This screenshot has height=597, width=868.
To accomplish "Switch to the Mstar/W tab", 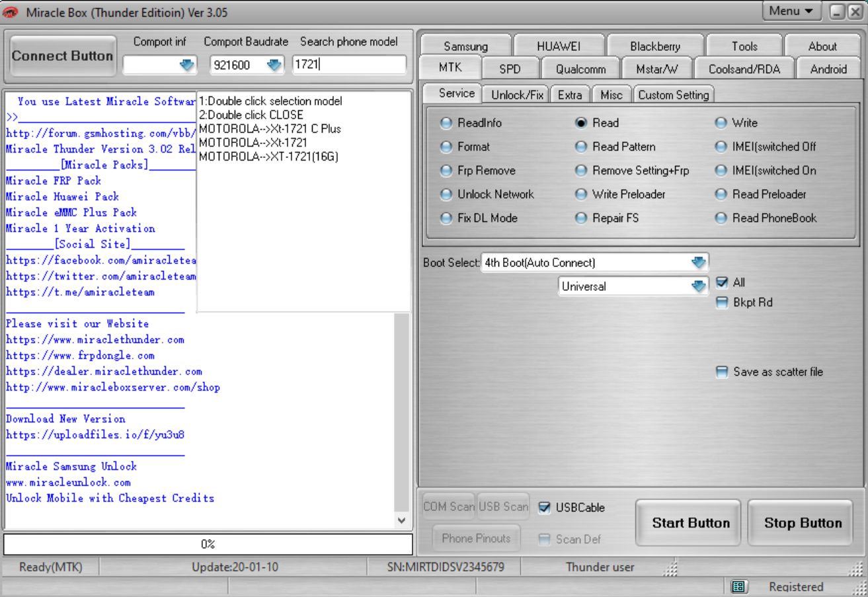I will click(657, 69).
